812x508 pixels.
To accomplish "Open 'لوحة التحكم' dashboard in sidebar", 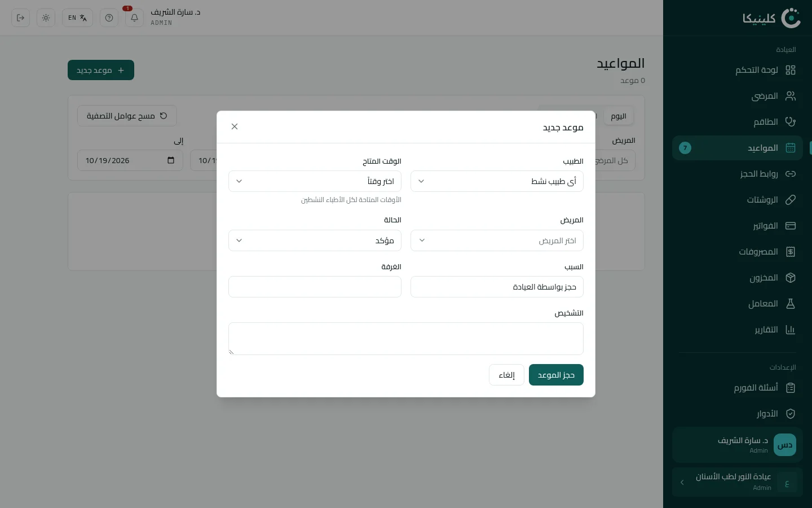I will [x=738, y=70].
